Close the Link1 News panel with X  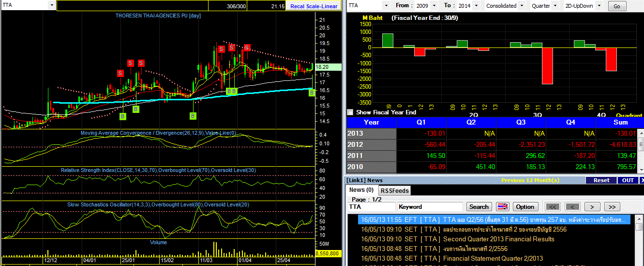click(x=642, y=180)
